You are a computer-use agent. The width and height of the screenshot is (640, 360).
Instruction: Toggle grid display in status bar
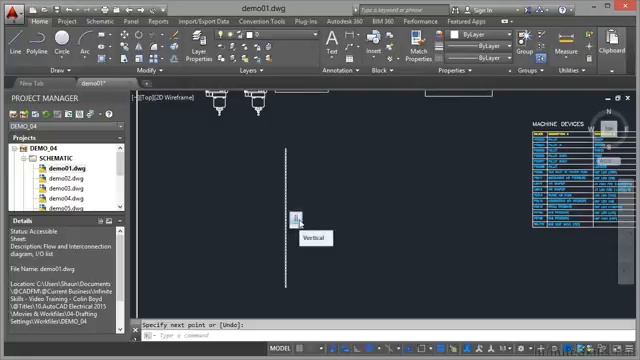(300, 349)
